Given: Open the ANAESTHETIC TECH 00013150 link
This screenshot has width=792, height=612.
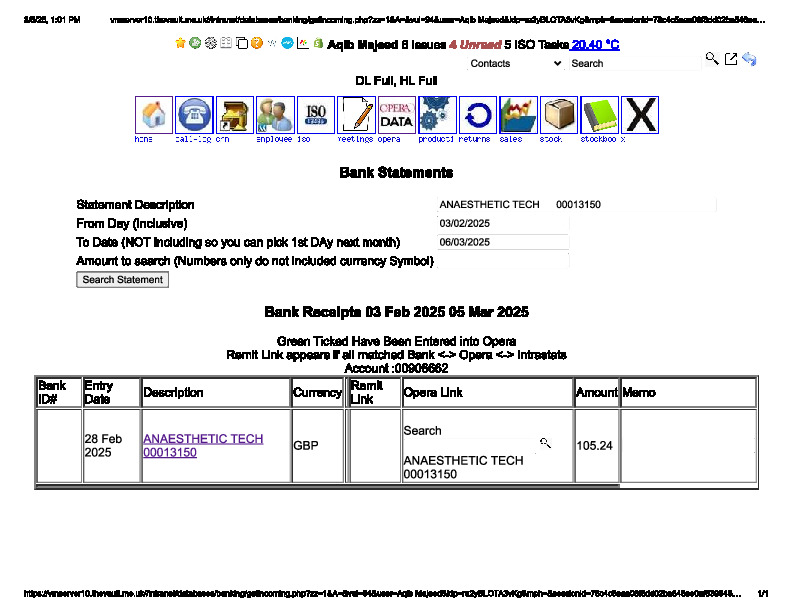Looking at the screenshot, I should pos(203,445).
